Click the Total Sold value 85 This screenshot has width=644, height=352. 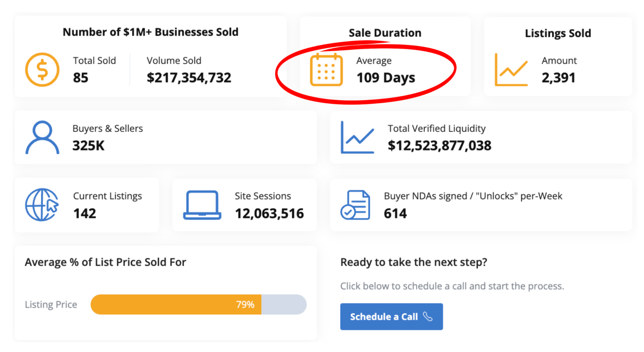pos(81,78)
